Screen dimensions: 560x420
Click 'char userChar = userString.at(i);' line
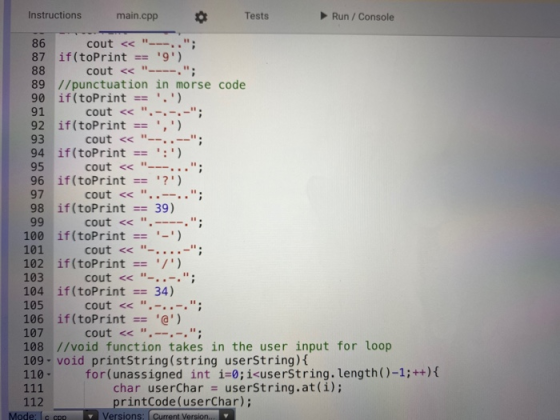point(228,388)
